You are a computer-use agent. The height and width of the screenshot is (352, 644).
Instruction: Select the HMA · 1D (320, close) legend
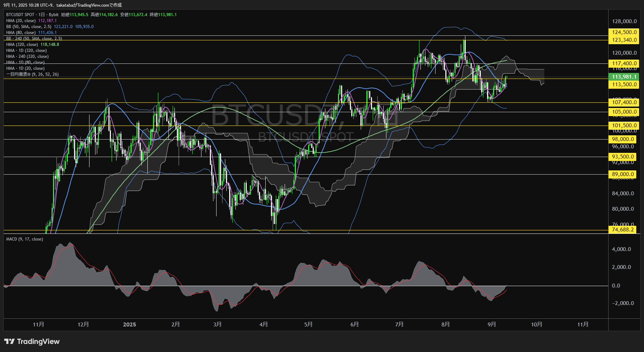[26, 50]
